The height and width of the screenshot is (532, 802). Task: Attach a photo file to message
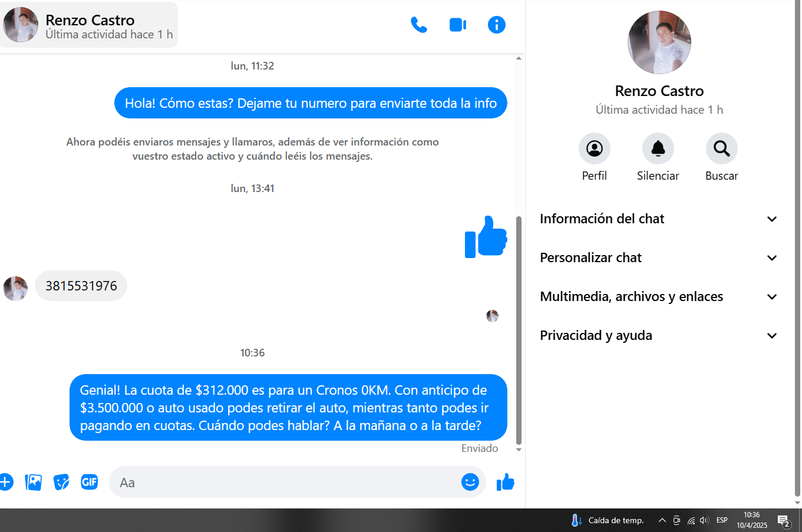[x=34, y=482]
